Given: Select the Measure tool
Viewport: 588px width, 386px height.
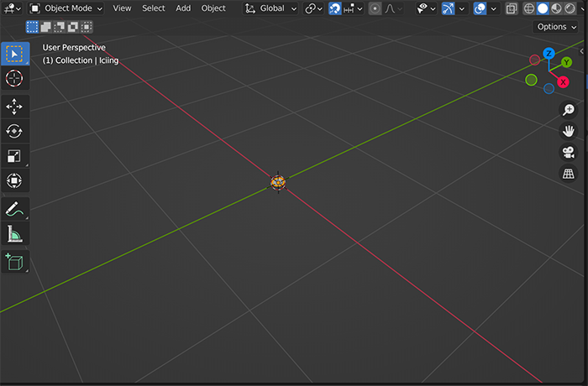Looking at the screenshot, I should 15,233.
